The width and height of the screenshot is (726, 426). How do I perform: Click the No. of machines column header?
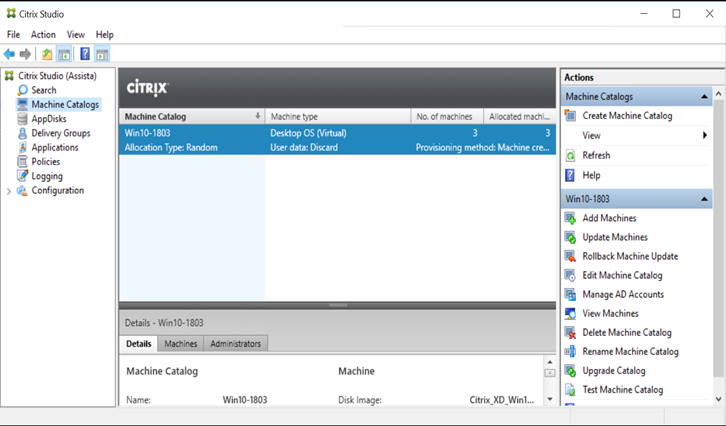(x=447, y=117)
